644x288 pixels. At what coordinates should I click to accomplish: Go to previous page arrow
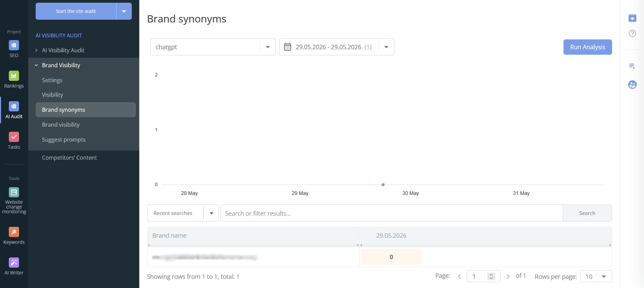459,276
